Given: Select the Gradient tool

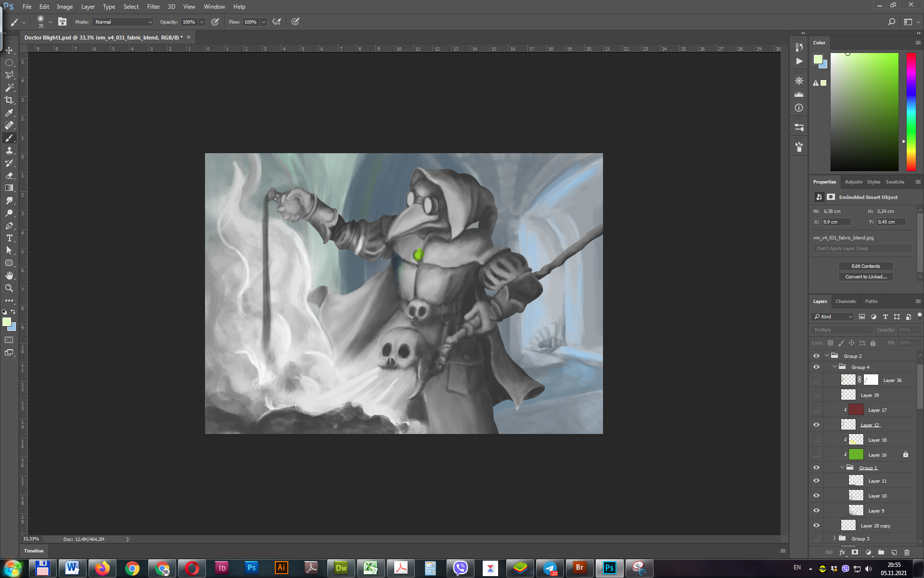Looking at the screenshot, I should 9,188.
